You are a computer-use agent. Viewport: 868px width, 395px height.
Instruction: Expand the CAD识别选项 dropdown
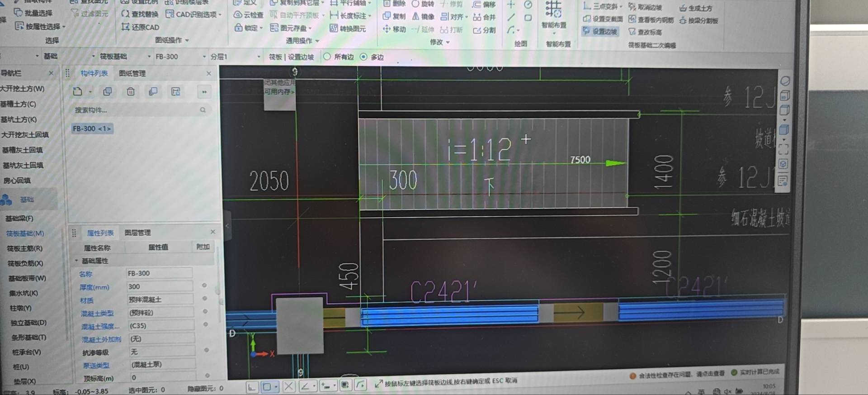point(220,14)
